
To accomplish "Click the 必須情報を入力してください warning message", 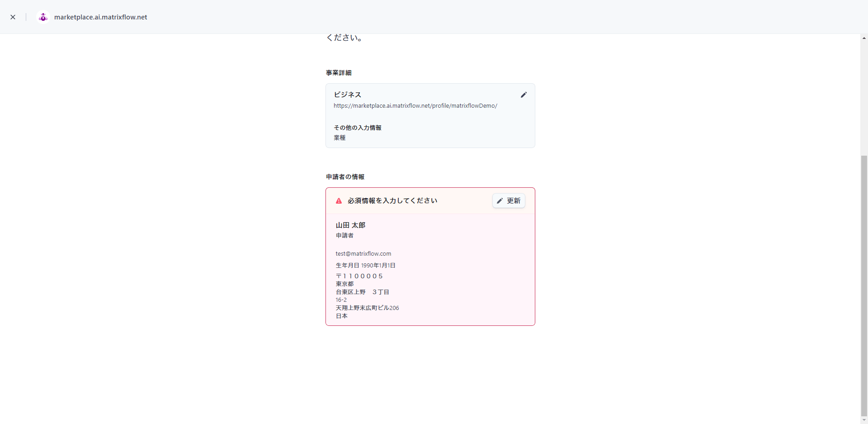I will coord(392,201).
